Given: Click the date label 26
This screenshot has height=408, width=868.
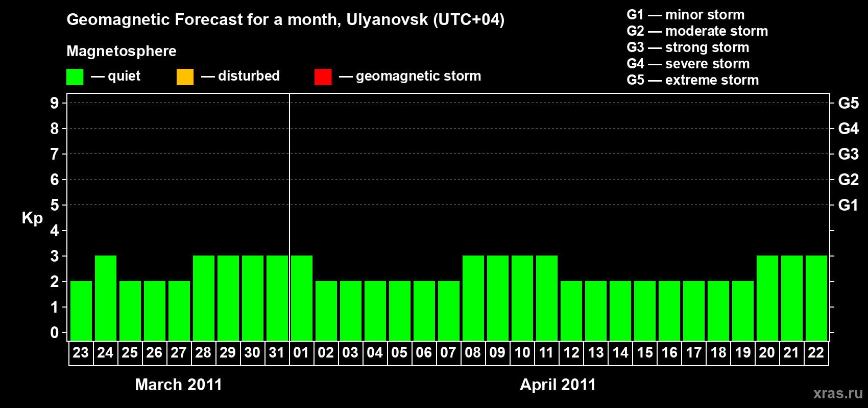Looking at the screenshot, I should (154, 352).
